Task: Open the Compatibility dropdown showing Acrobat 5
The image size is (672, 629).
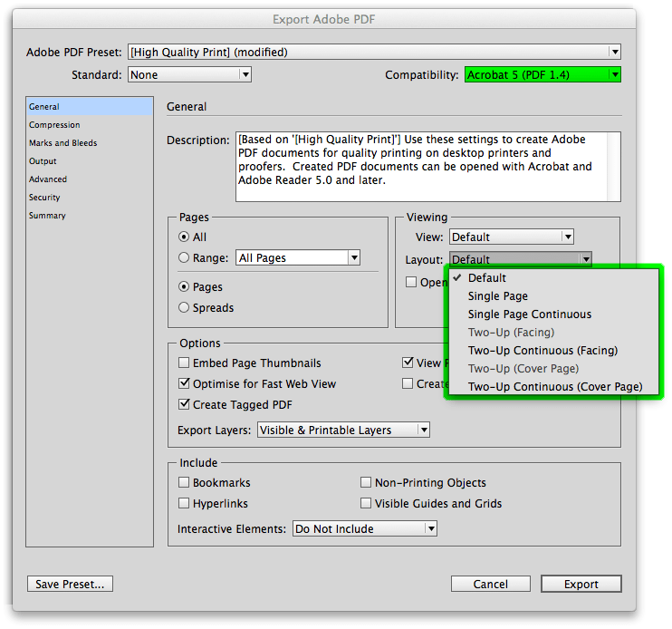Action: [542, 74]
